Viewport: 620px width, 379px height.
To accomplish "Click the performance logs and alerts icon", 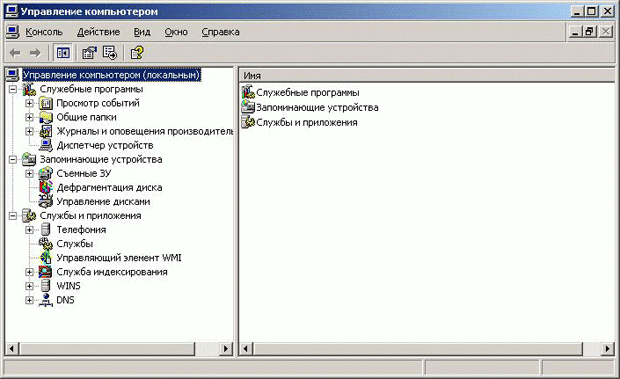I will (x=46, y=131).
